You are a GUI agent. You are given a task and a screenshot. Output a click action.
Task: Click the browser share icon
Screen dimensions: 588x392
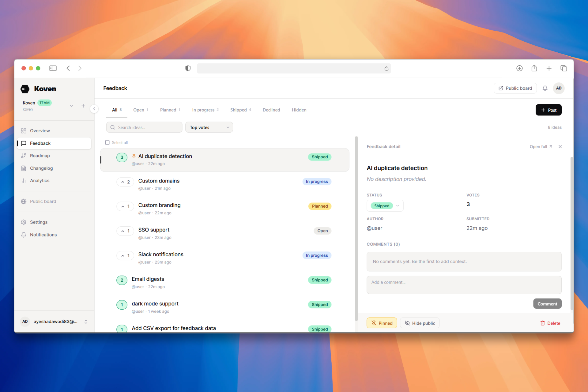[534, 68]
